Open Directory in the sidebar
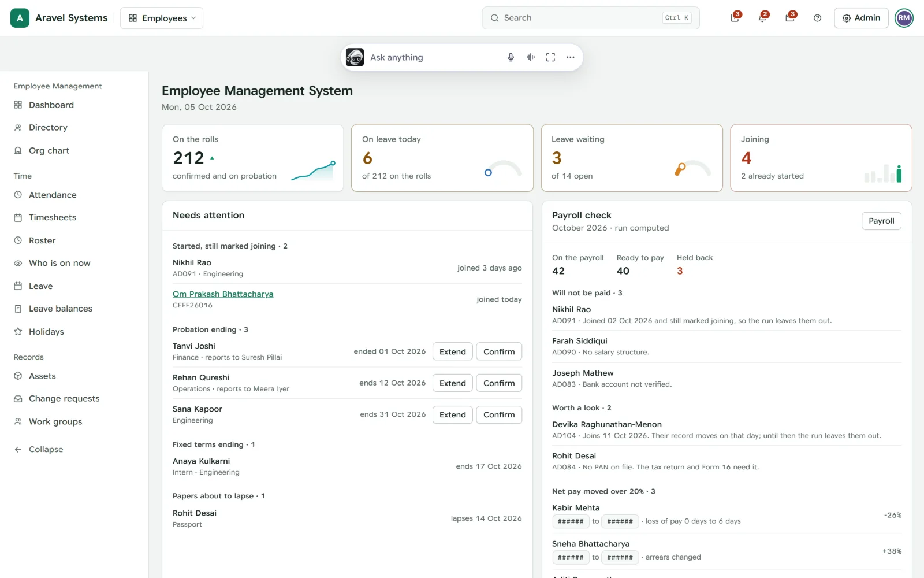Viewport: 924px width, 578px height. point(74,127)
